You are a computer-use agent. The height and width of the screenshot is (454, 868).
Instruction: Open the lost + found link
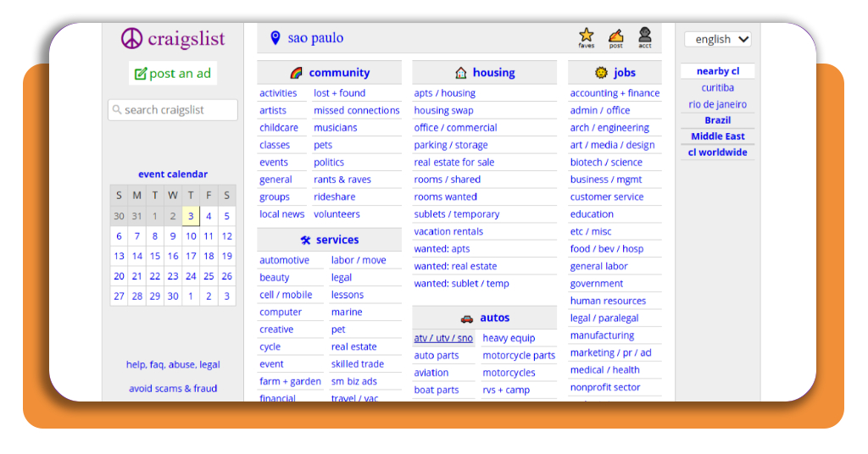pyautogui.click(x=339, y=93)
